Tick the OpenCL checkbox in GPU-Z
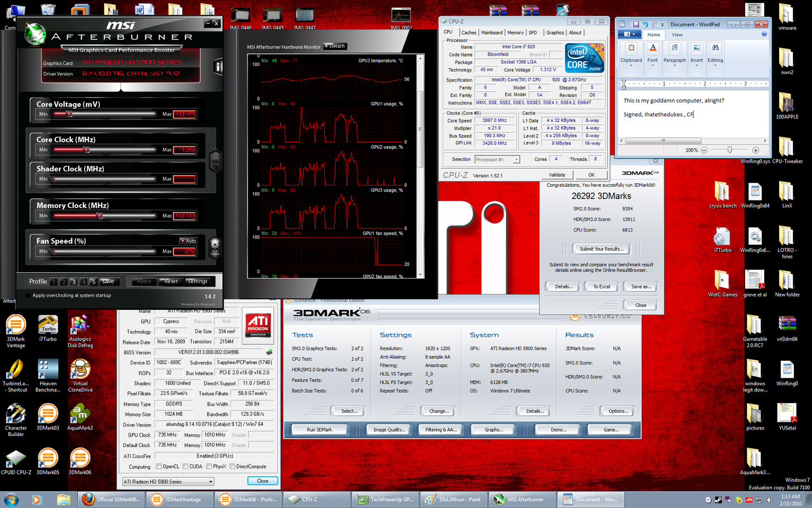The width and height of the screenshot is (812, 508). click(159, 467)
